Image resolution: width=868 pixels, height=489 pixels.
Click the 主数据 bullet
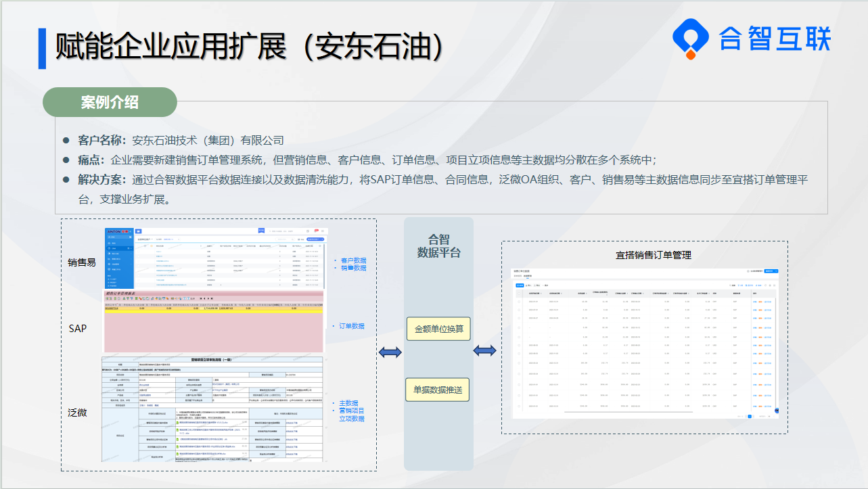pos(348,403)
